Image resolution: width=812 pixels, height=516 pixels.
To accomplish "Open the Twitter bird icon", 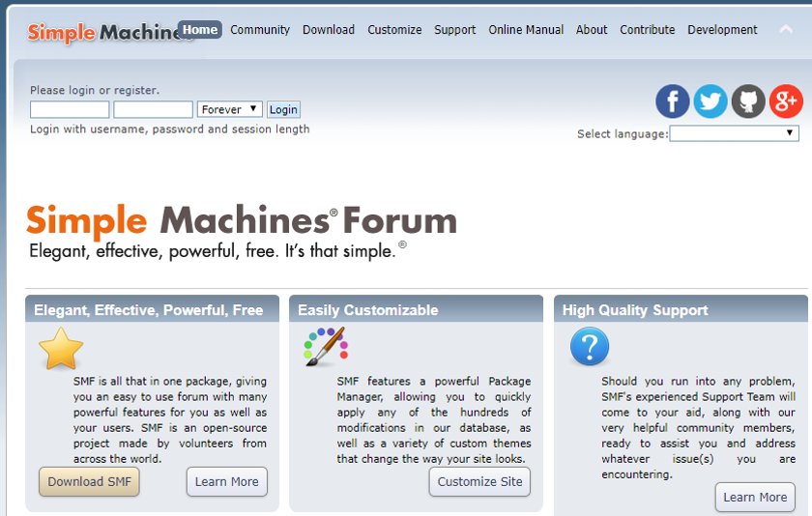I will click(x=710, y=101).
